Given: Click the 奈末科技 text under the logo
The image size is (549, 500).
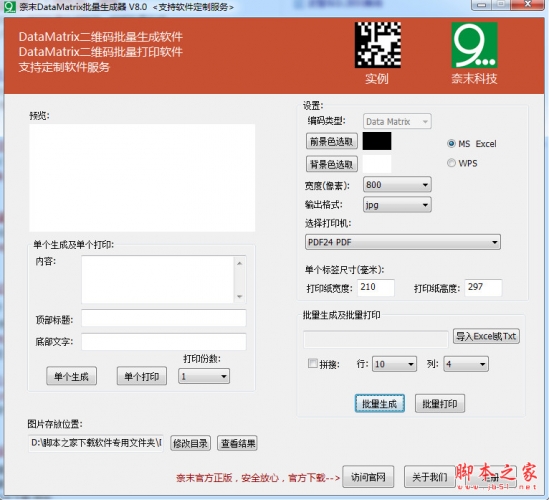Looking at the screenshot, I should [x=474, y=78].
